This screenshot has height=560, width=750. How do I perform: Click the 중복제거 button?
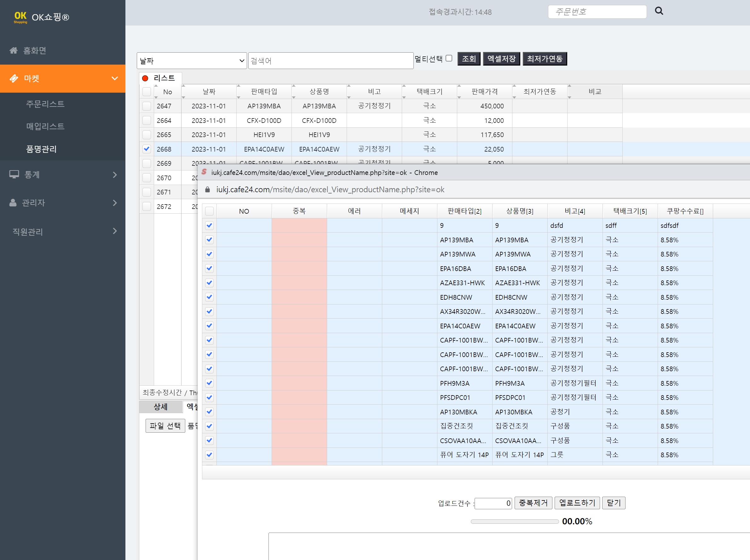click(533, 503)
